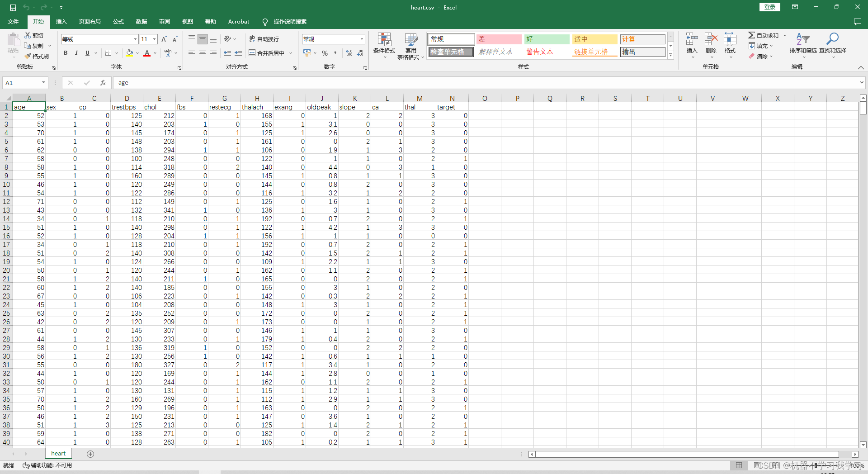
Task: Open the borders dropdown arrow
Action: 116,53
